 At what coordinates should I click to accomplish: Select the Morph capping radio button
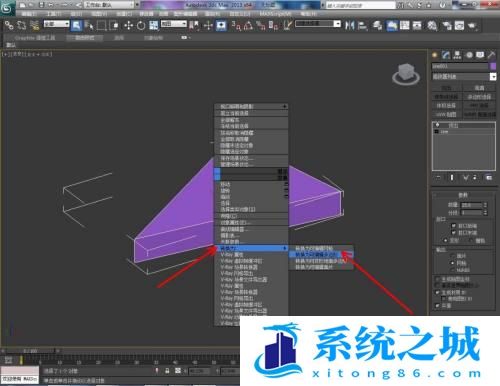(x=446, y=240)
